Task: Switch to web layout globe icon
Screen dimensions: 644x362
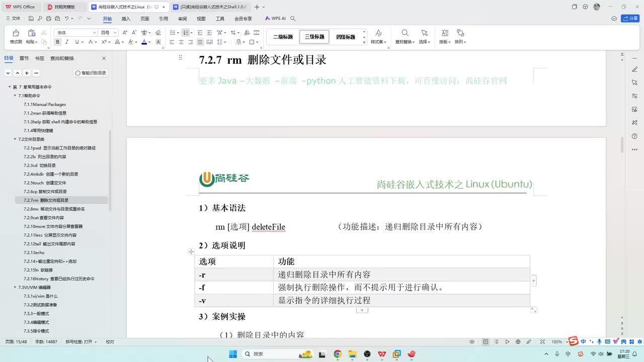Action: tap(518, 342)
